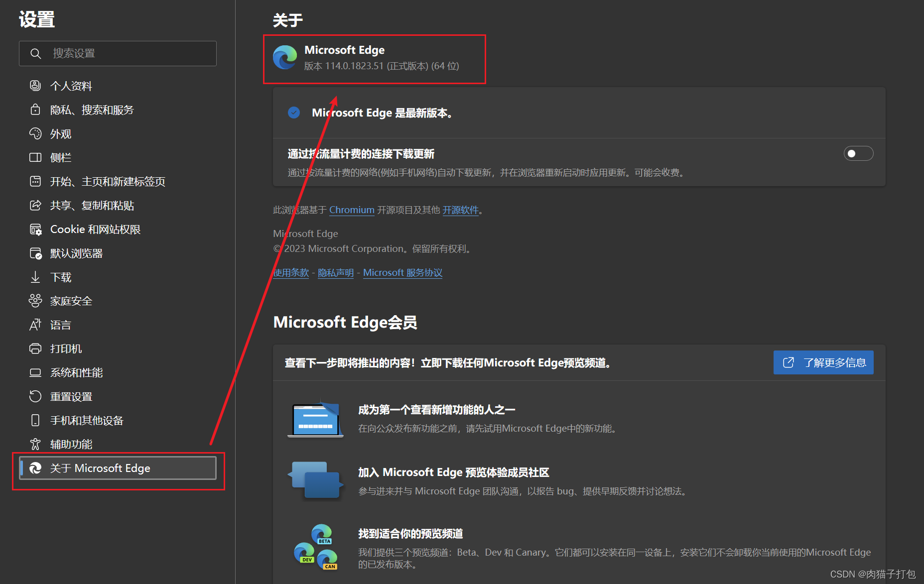This screenshot has width=924, height=584.
Task: Click the 个人资料 profile icon
Action: coord(35,86)
